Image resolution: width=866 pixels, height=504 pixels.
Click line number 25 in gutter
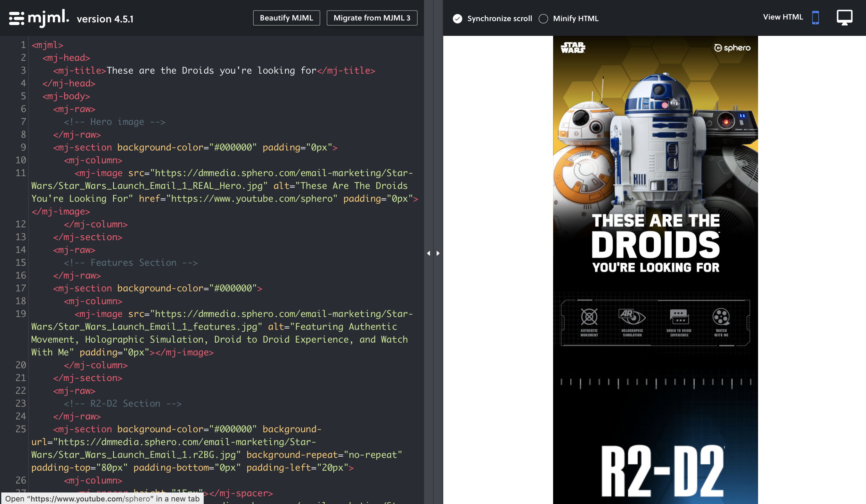tap(20, 429)
